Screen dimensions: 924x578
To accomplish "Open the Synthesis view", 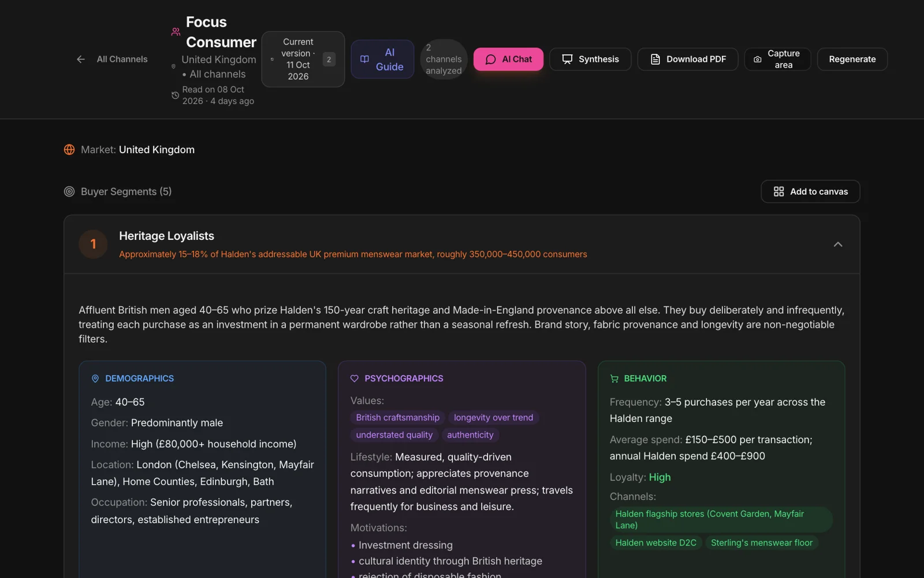I will pyautogui.click(x=590, y=59).
